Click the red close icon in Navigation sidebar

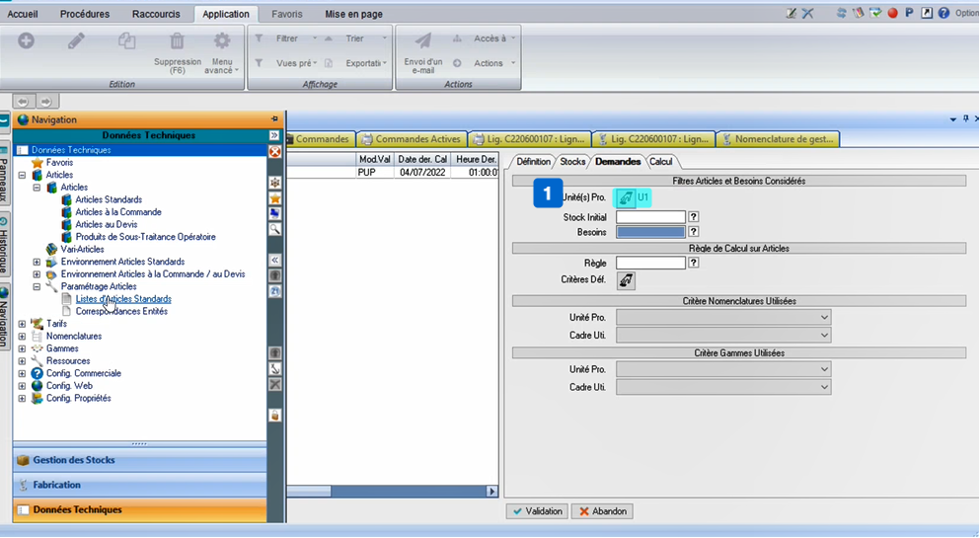pos(274,152)
